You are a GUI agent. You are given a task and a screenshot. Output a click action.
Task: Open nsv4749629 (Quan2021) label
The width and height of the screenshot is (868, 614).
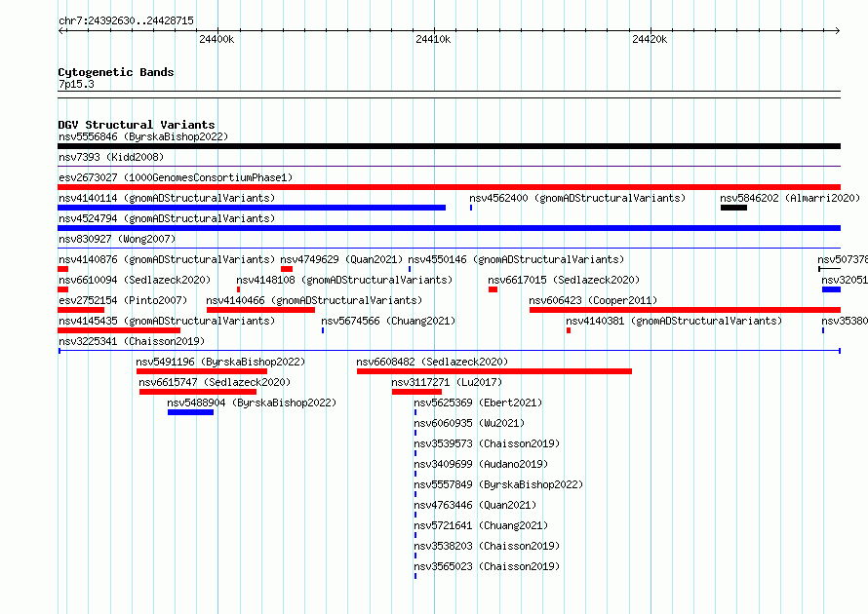[341, 259]
